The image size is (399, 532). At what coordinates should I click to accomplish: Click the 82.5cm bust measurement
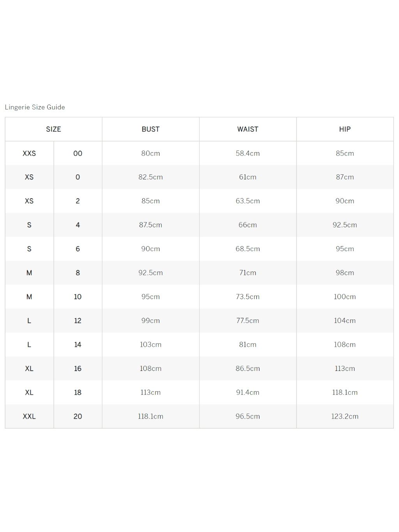point(150,177)
